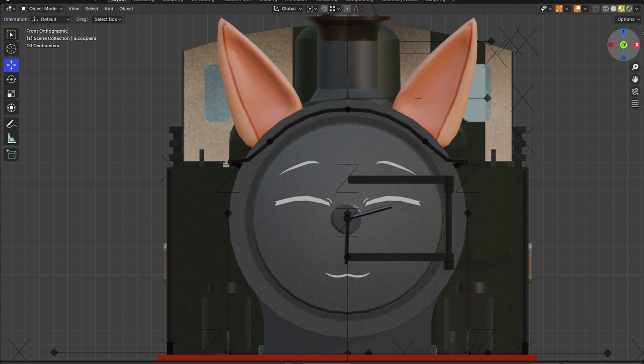
Task: Activate the Annotate pencil tool
Action: click(11, 124)
